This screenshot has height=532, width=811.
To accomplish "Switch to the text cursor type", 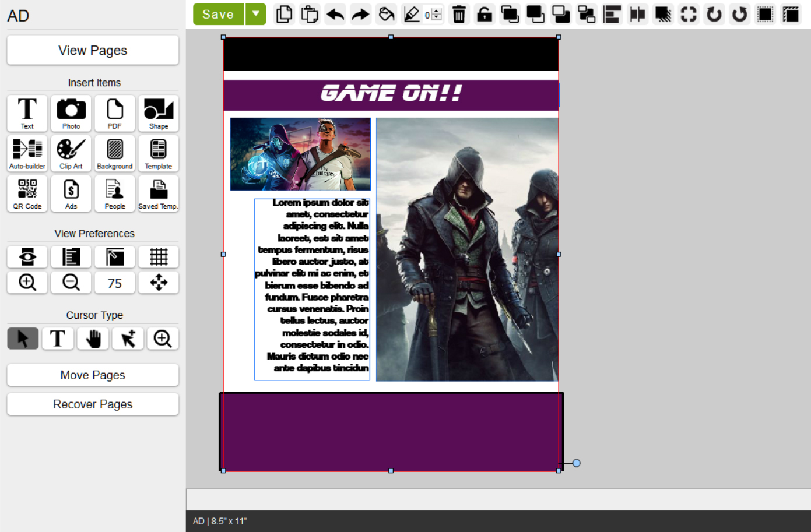I will [58, 339].
